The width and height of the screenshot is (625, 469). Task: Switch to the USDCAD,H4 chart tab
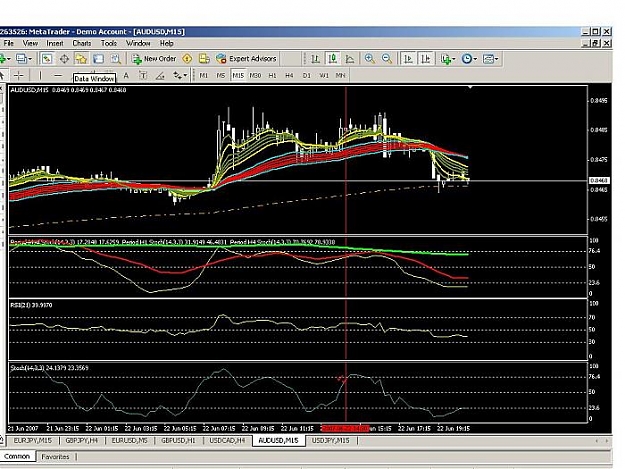[228, 440]
